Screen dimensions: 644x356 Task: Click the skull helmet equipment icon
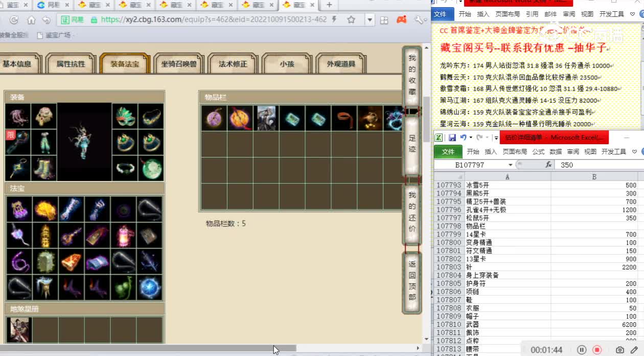[x=44, y=117]
